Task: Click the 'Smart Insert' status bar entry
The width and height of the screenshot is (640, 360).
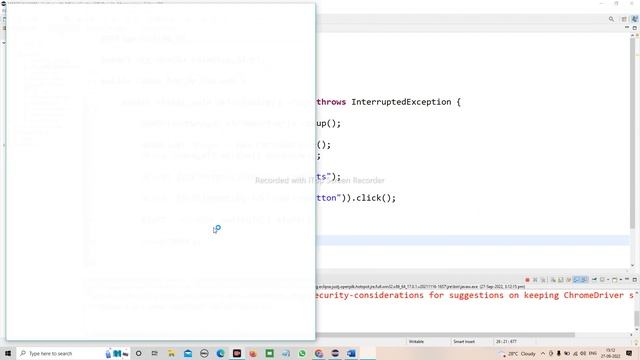Action: (x=464, y=342)
